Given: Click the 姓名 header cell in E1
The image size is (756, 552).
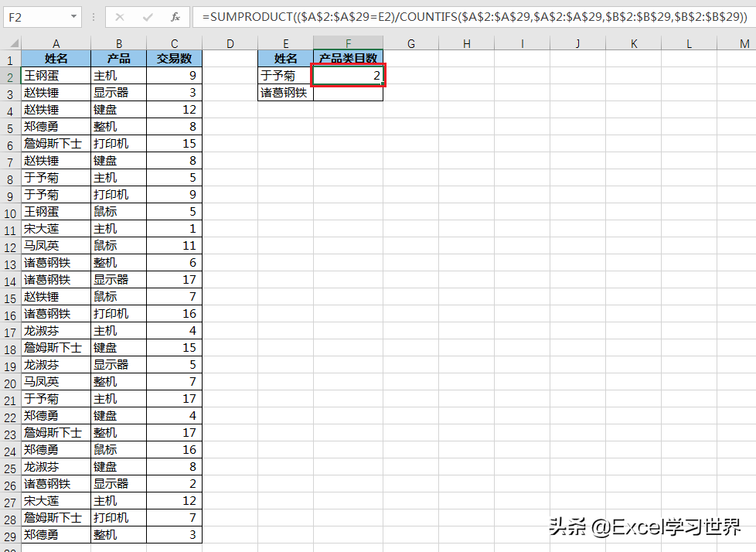Looking at the screenshot, I should pos(285,58).
